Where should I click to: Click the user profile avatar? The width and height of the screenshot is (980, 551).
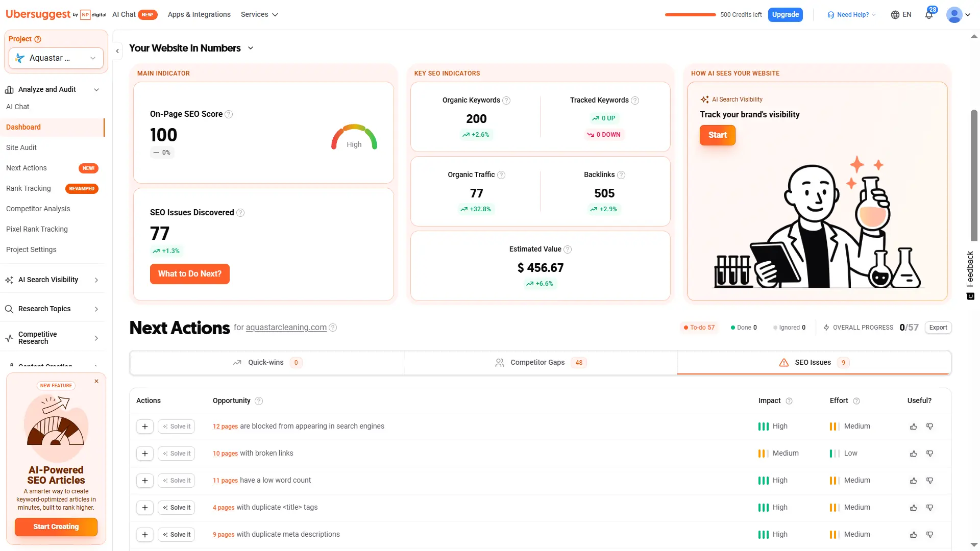coord(954,15)
